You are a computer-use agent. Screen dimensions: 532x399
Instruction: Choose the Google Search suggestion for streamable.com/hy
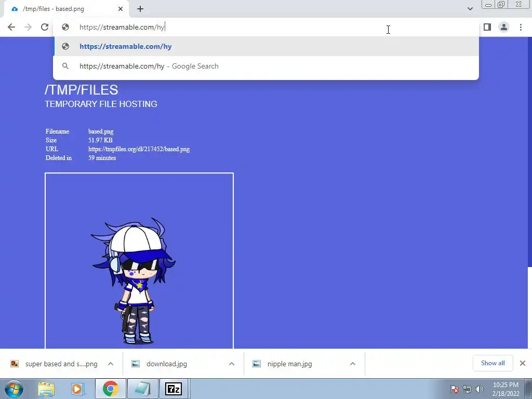pyautogui.click(x=266, y=66)
